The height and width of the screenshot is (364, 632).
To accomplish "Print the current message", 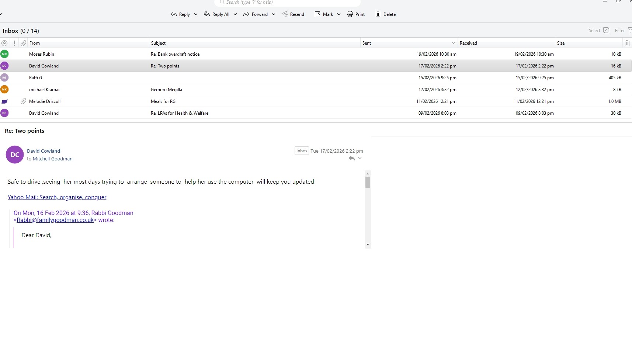I will point(356,14).
